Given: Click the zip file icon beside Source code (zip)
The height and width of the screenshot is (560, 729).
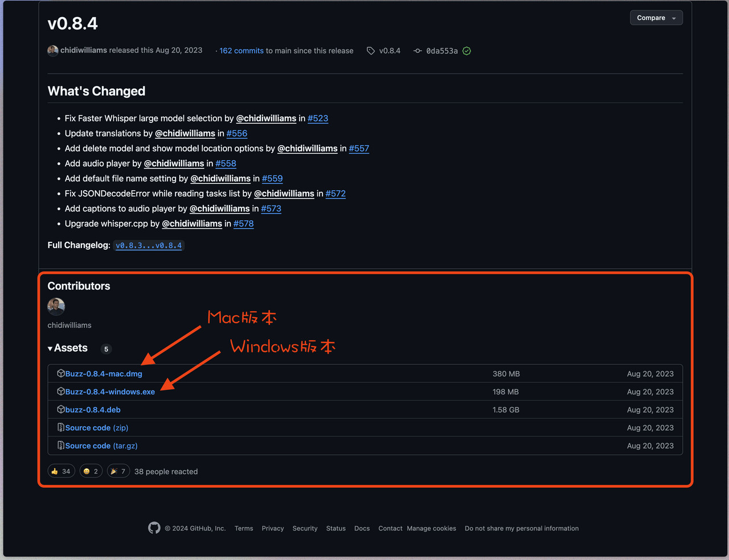Looking at the screenshot, I should (x=61, y=427).
